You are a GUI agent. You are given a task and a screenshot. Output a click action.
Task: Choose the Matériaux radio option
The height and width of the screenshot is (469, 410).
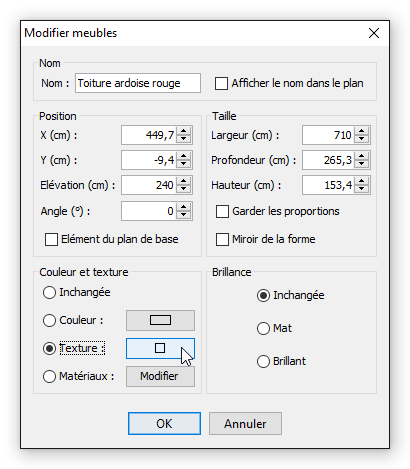click(x=49, y=377)
